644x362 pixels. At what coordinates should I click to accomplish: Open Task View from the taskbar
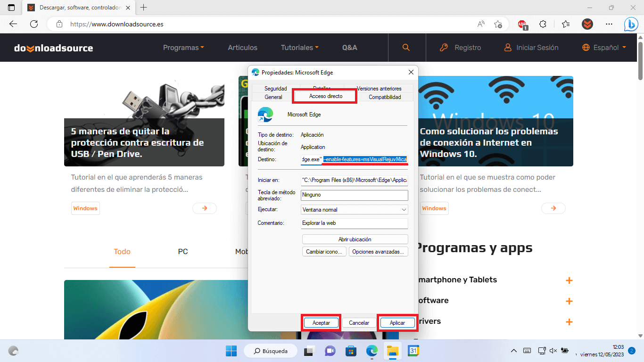pyautogui.click(x=309, y=351)
